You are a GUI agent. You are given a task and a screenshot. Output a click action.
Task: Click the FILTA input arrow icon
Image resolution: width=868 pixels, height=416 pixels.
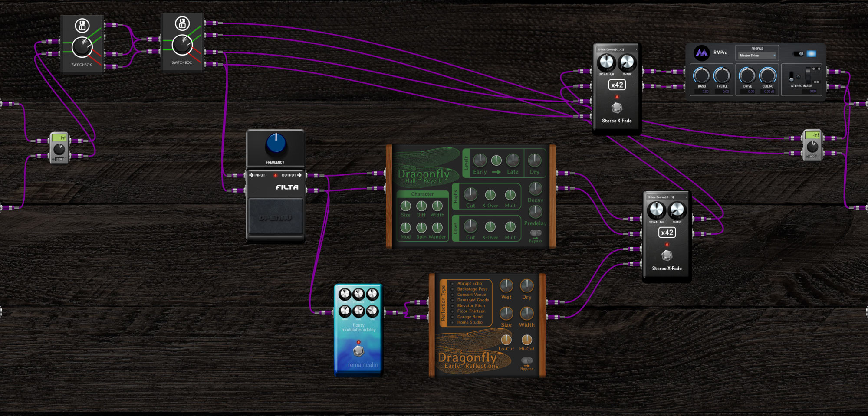[251, 175]
